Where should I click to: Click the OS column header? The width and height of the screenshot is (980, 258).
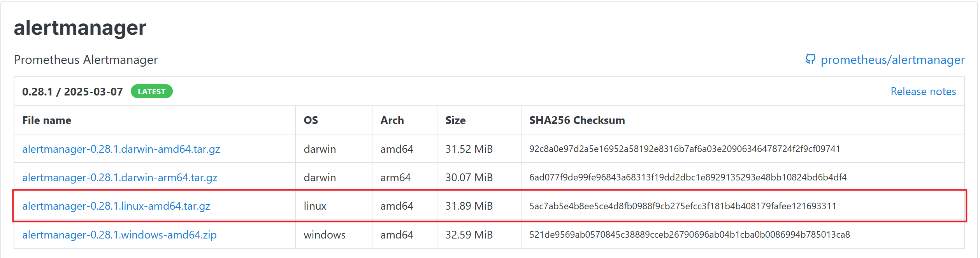click(311, 120)
